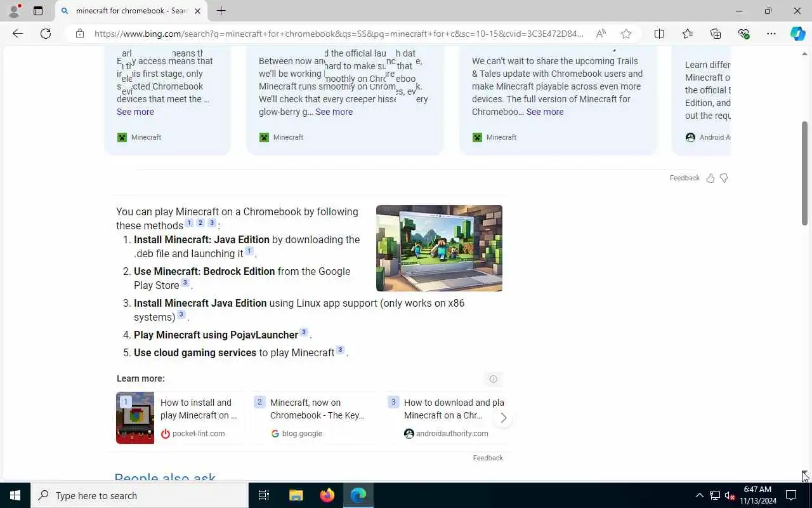Image resolution: width=812 pixels, height=508 pixels.
Task: Open split screen view
Action: point(659,34)
